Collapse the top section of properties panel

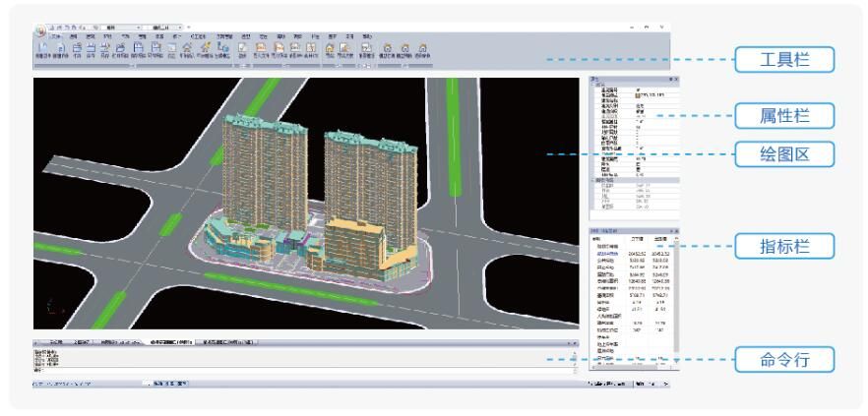593,84
